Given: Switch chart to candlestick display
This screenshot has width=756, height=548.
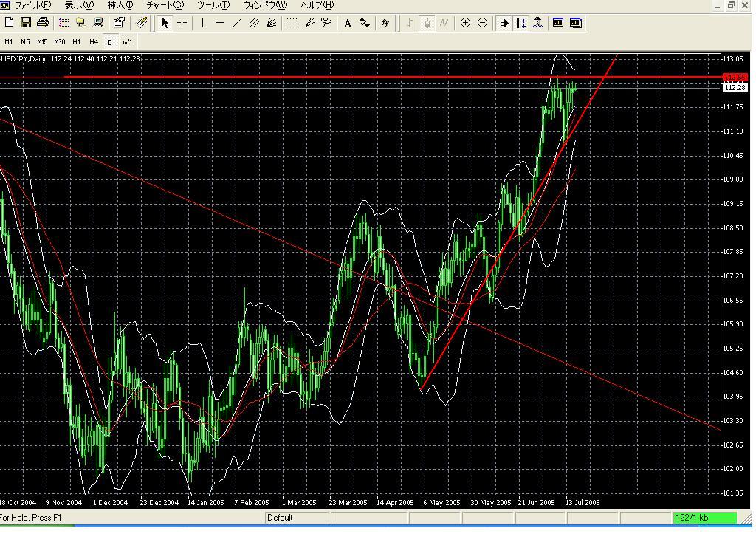Looking at the screenshot, I should (x=428, y=23).
